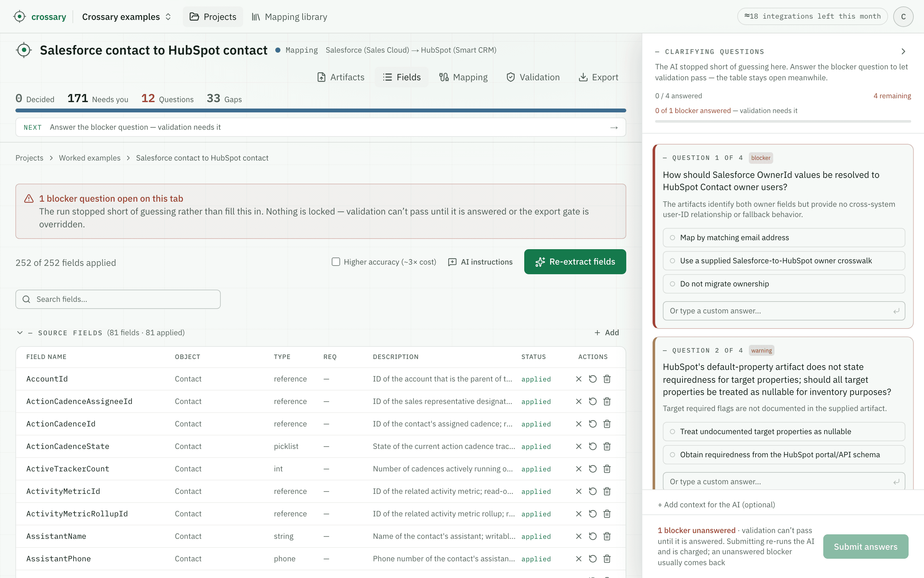The image size is (924, 578).
Task: Click the search magnifier icon
Action: tap(26, 299)
